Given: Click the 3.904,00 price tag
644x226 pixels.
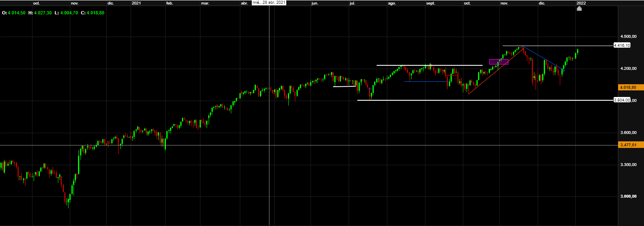Looking at the screenshot, I should pyautogui.click(x=622, y=100).
